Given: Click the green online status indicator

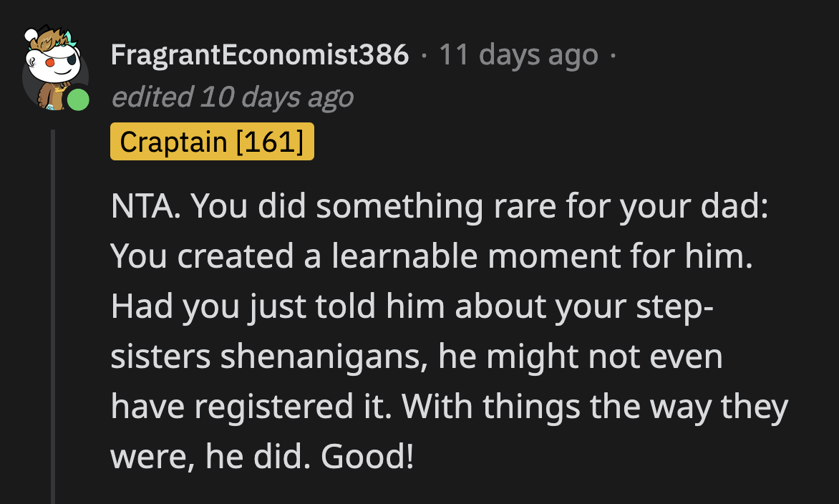Looking at the screenshot, I should [x=79, y=100].
